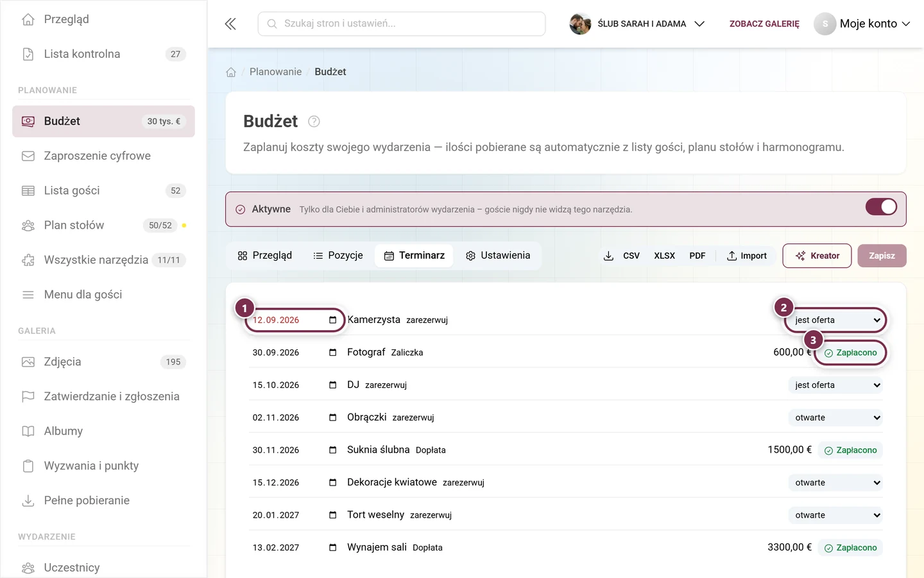Image resolution: width=924 pixels, height=578 pixels.
Task: Open Albumy in the sidebar
Action: 103,431
